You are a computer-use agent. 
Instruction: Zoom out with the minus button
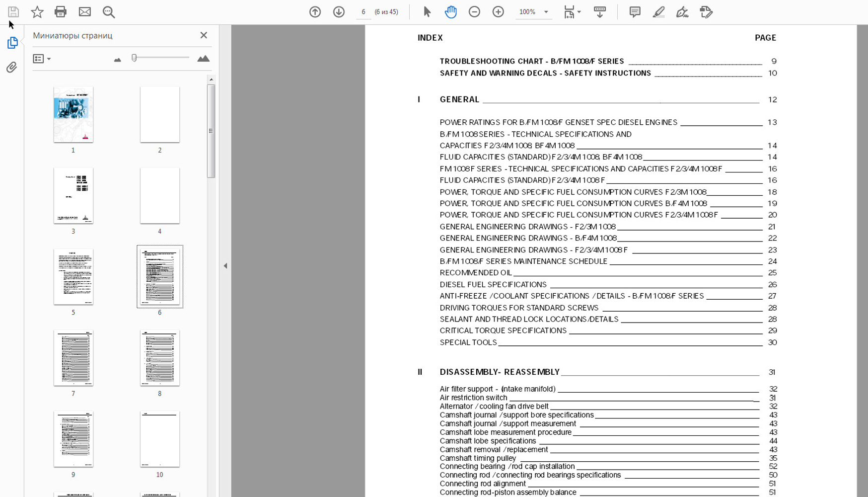click(474, 12)
